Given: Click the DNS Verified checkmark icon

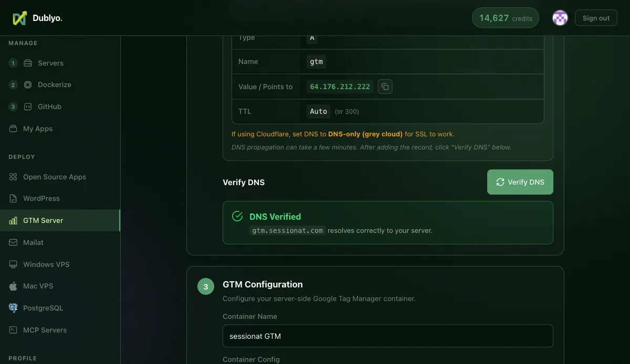Looking at the screenshot, I should [237, 217].
